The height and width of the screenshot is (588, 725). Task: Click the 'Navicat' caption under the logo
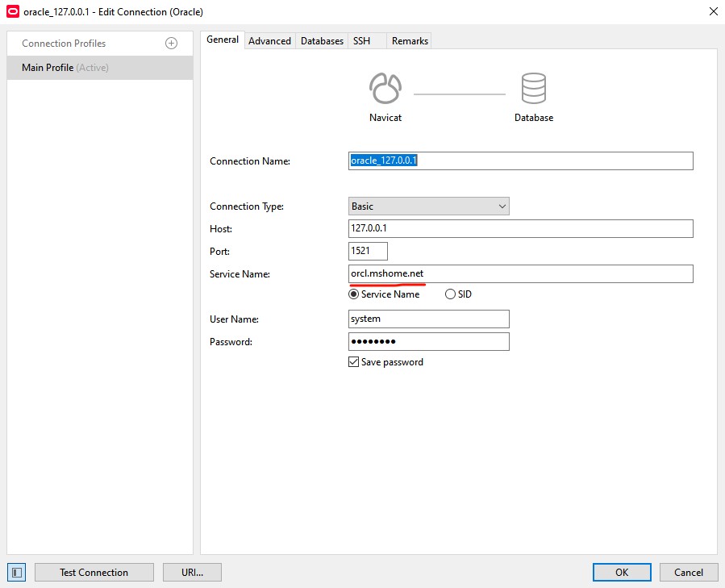tap(385, 118)
